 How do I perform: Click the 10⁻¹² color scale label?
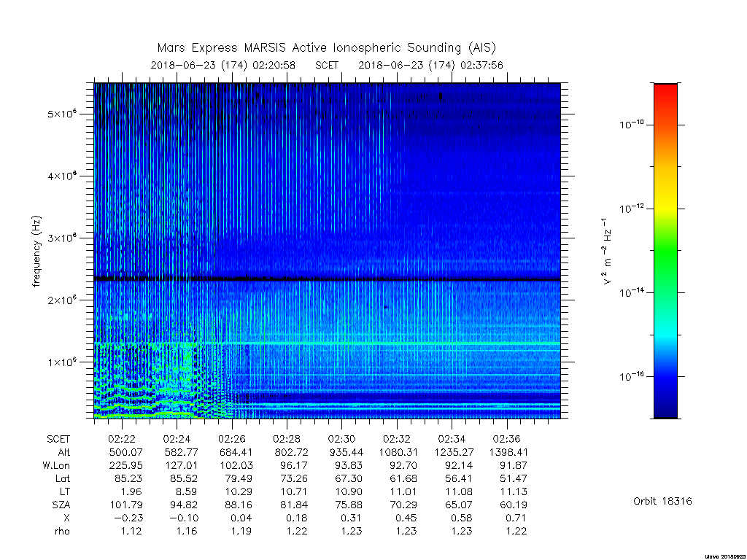coord(631,209)
